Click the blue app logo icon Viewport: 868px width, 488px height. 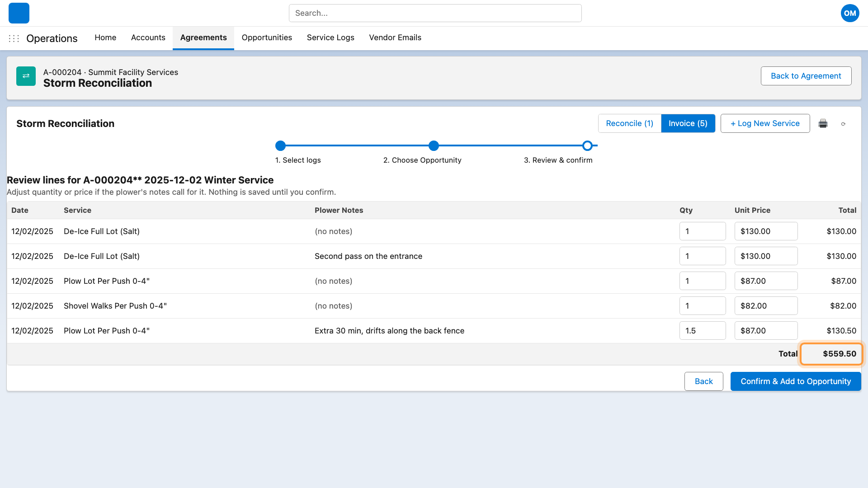click(x=19, y=13)
